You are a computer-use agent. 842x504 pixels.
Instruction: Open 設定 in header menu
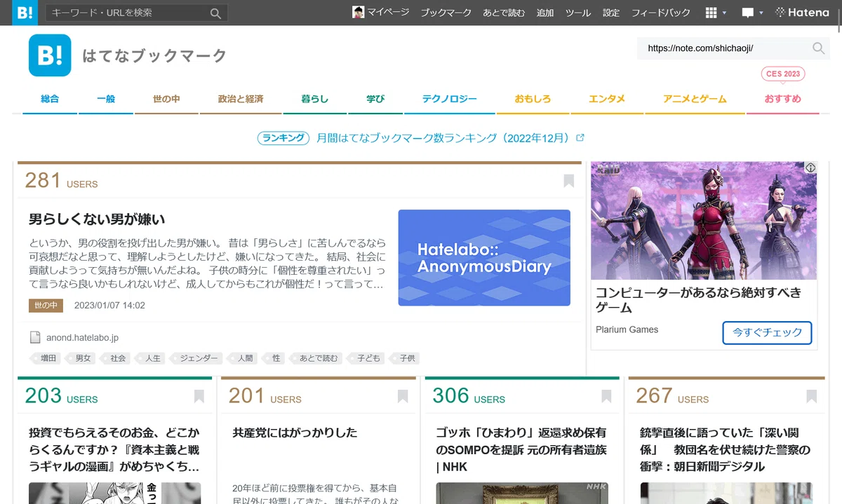[x=611, y=13]
